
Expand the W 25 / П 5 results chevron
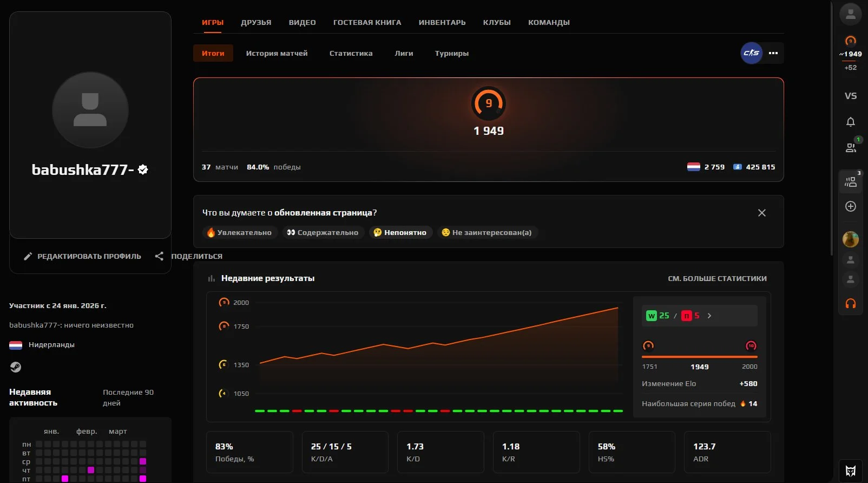point(709,316)
